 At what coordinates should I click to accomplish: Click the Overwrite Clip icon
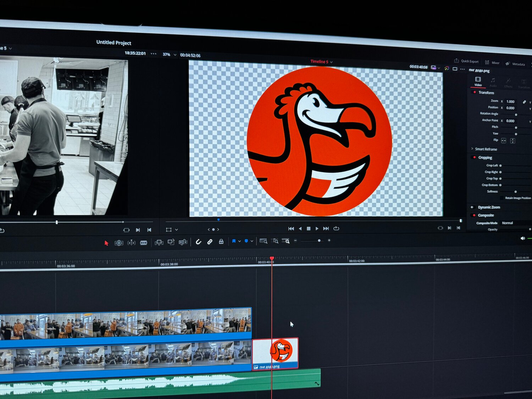click(171, 242)
